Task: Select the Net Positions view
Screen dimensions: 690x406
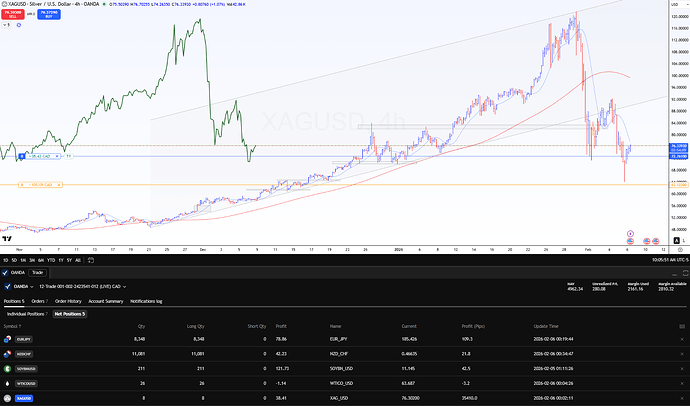Action: coord(70,314)
